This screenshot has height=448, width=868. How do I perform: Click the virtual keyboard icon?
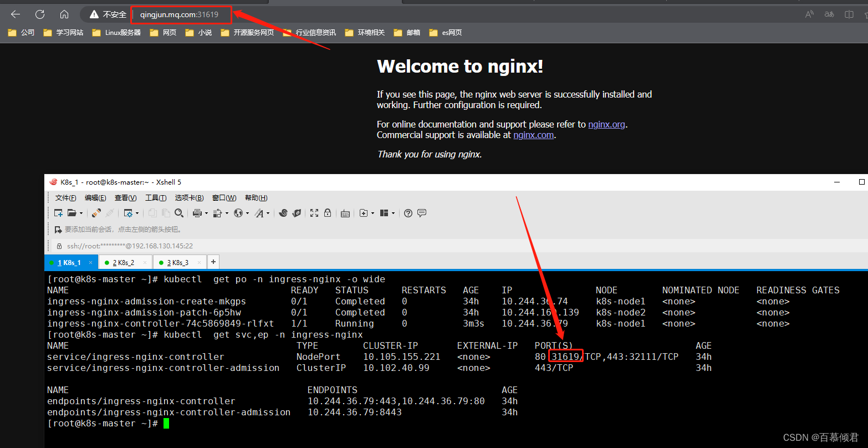[x=345, y=213]
